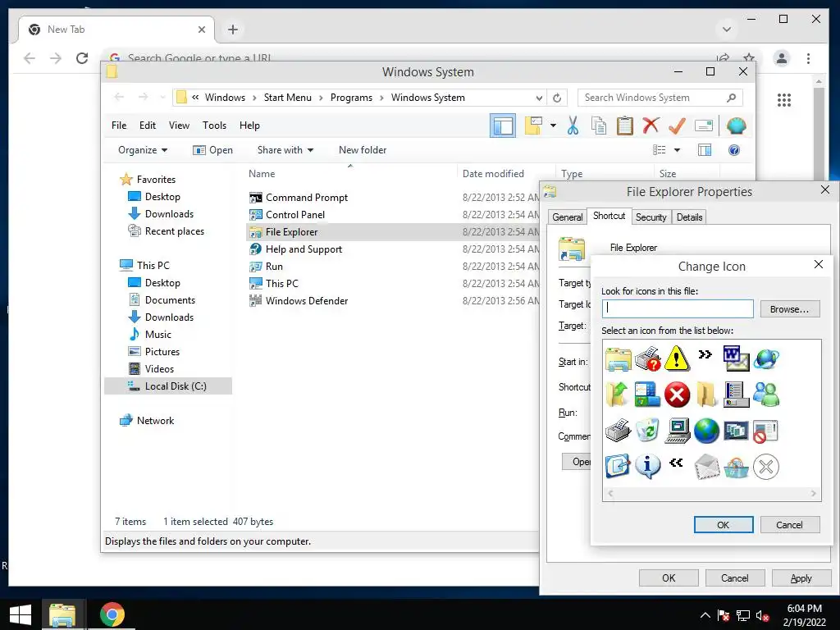Click the Search Windows System field
Viewport: 840px width, 630px height.
point(660,98)
